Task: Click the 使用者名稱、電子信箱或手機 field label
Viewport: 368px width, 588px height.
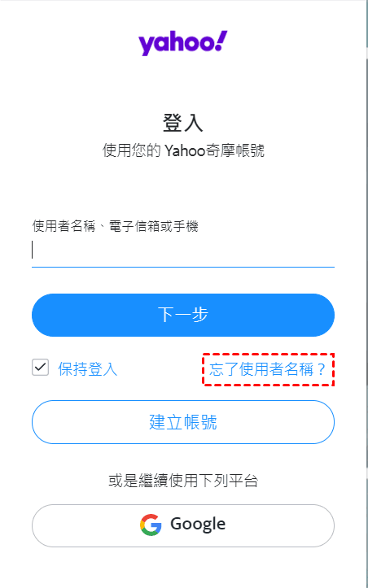Action: [116, 227]
